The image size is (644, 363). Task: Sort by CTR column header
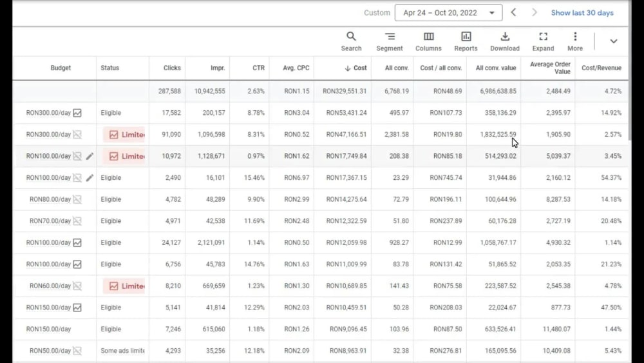(258, 68)
